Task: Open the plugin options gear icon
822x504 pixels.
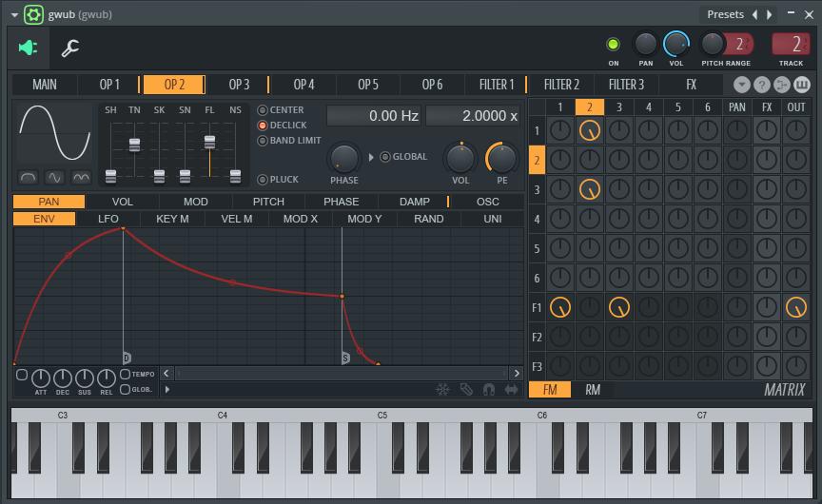Action: [33, 14]
